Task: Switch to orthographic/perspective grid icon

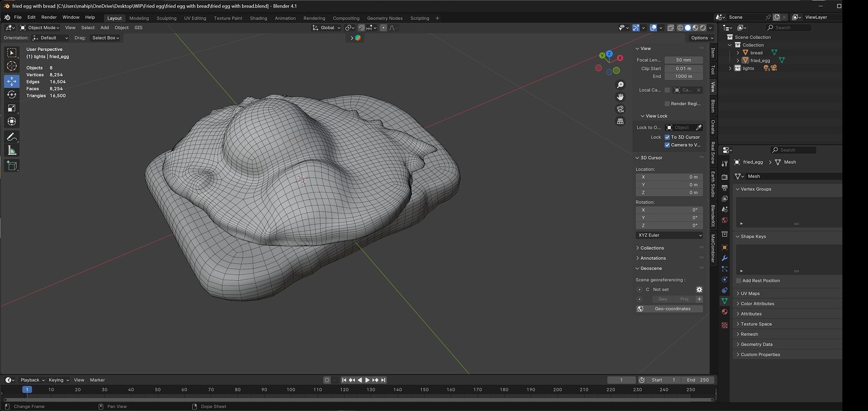Action: (x=620, y=122)
